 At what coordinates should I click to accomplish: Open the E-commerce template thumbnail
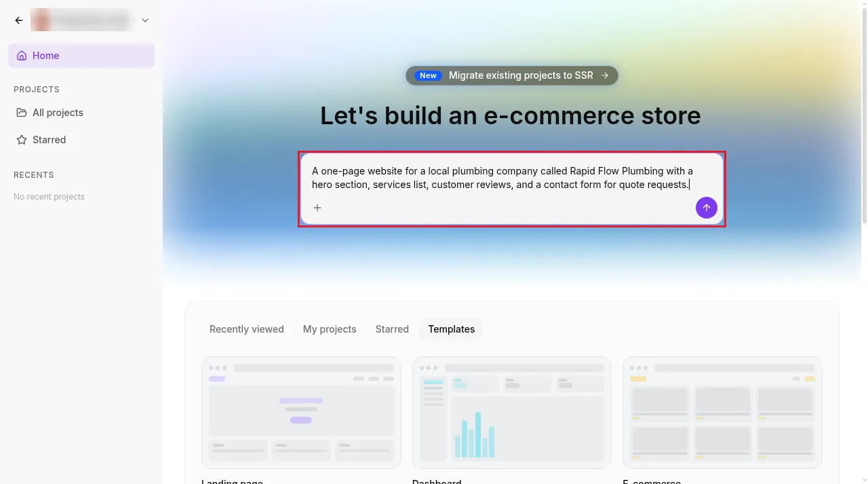722,413
